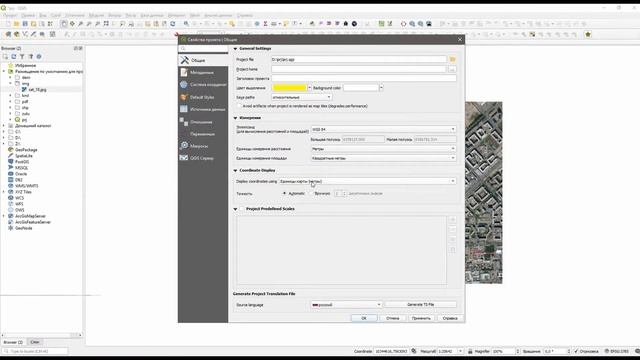Viewport: 640px width, 360px height.
Task: Open the Save paths dropdown
Action: pyautogui.click(x=302, y=97)
